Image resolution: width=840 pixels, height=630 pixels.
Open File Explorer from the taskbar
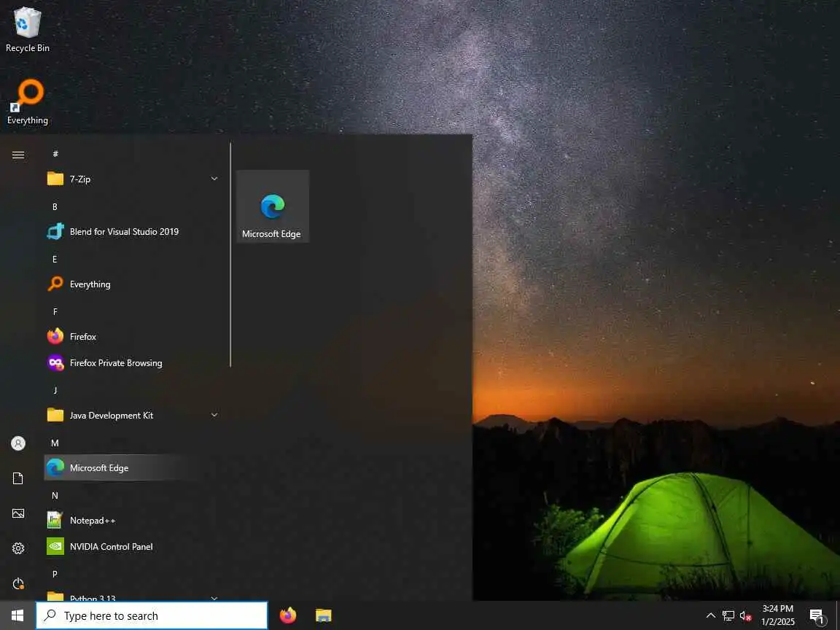(x=324, y=615)
